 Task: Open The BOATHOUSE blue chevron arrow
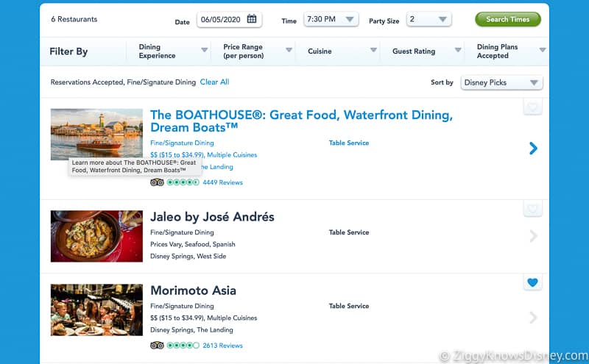533,149
